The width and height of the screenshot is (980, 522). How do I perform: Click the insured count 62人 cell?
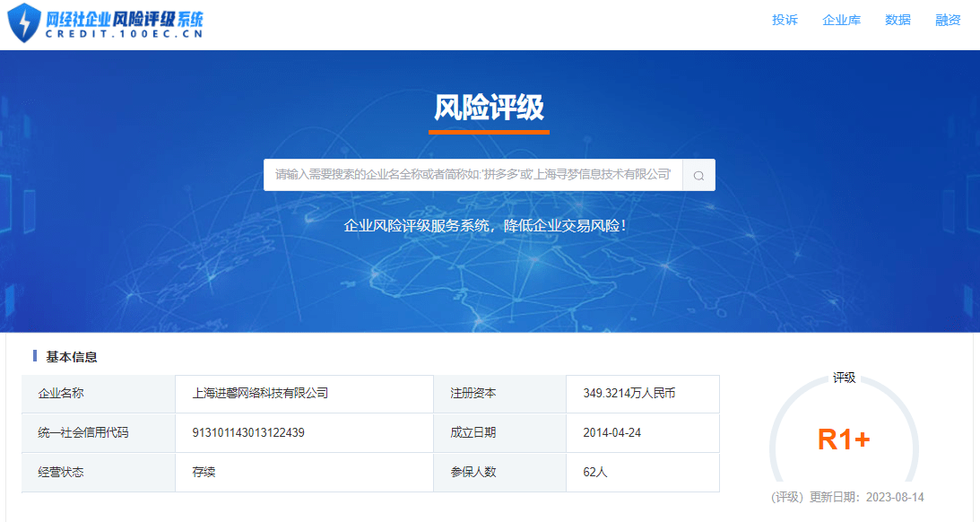(x=594, y=472)
